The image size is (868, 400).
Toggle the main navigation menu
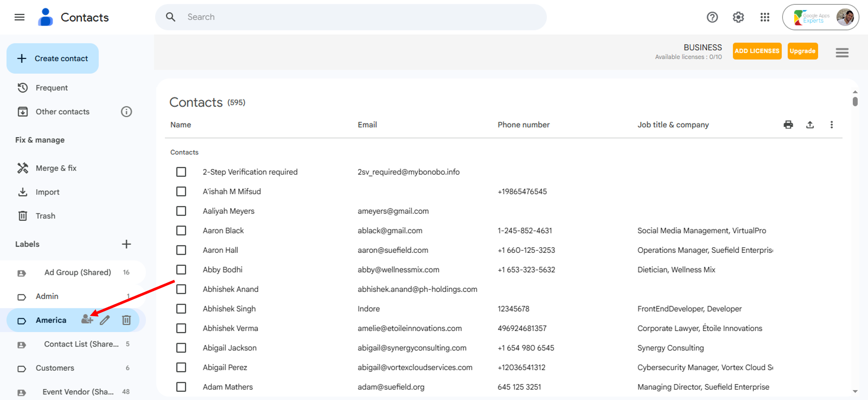pos(20,17)
